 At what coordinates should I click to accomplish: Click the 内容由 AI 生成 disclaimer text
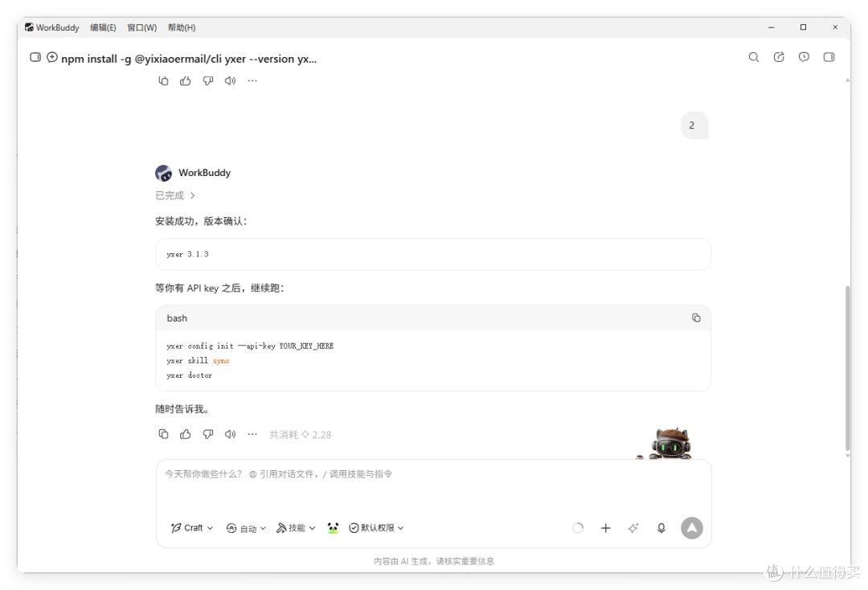[x=433, y=561]
